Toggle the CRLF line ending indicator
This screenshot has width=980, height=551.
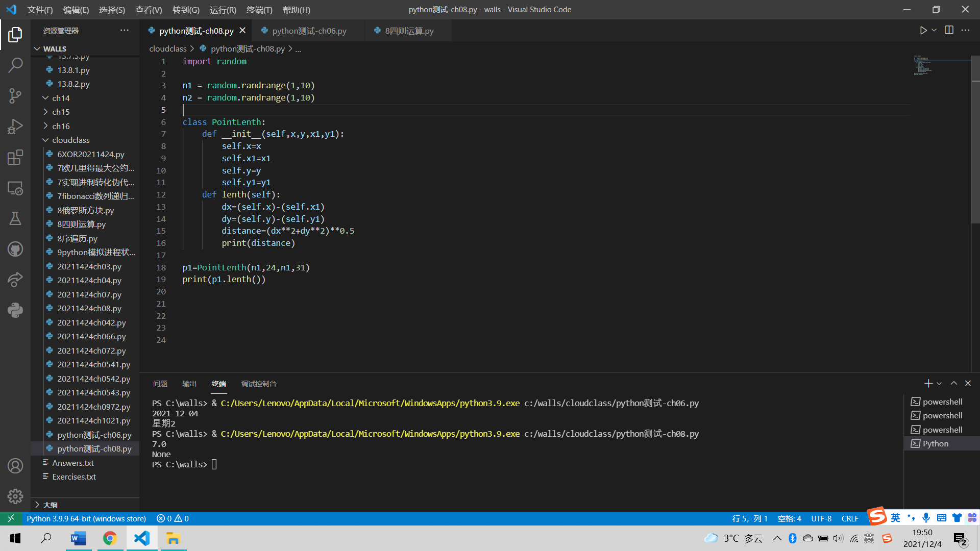[x=850, y=518]
